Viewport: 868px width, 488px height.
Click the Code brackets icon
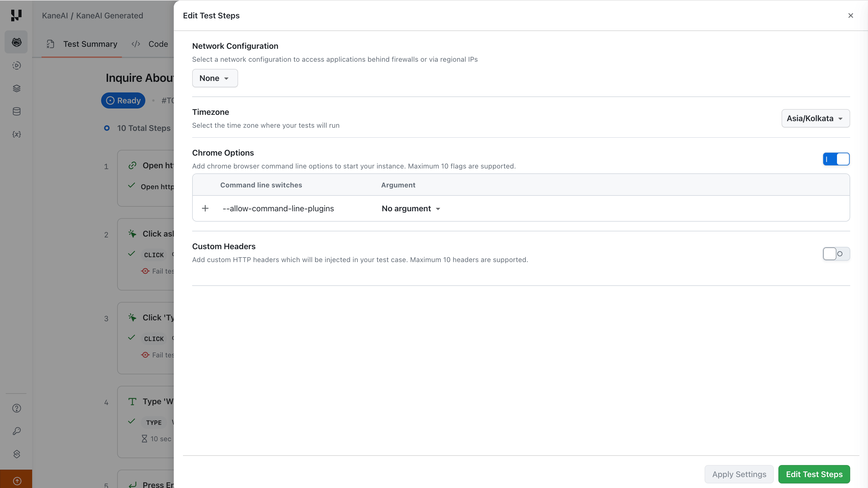136,44
